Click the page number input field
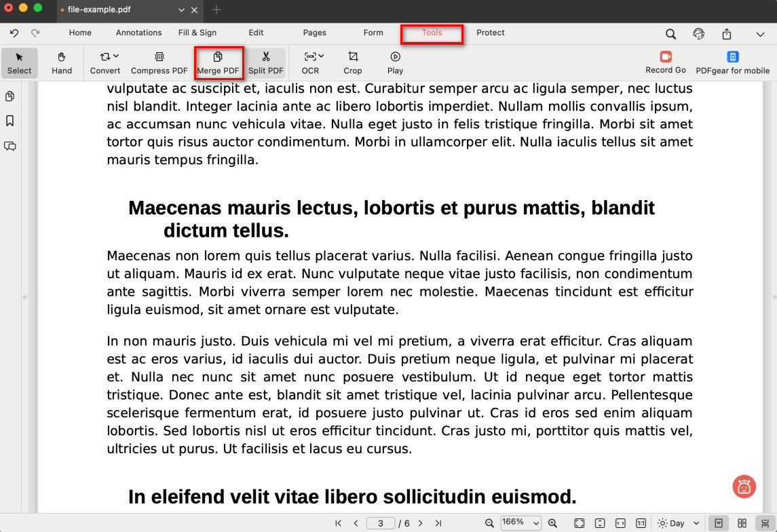This screenshot has width=777, height=532. 381,523
